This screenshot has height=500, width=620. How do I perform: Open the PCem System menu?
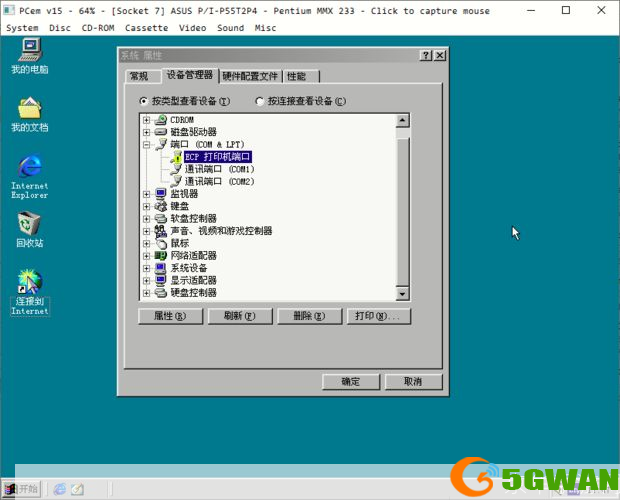click(x=22, y=28)
